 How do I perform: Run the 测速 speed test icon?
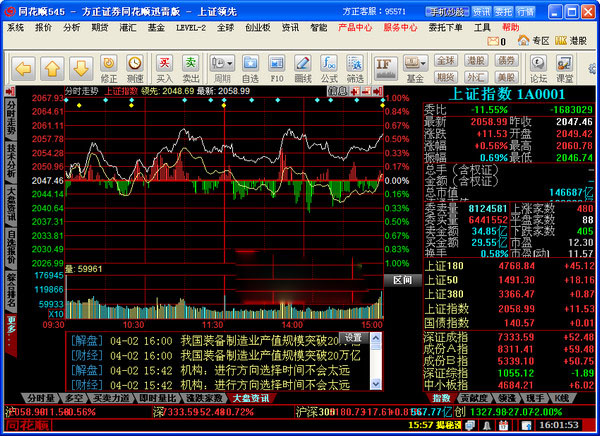point(135,69)
